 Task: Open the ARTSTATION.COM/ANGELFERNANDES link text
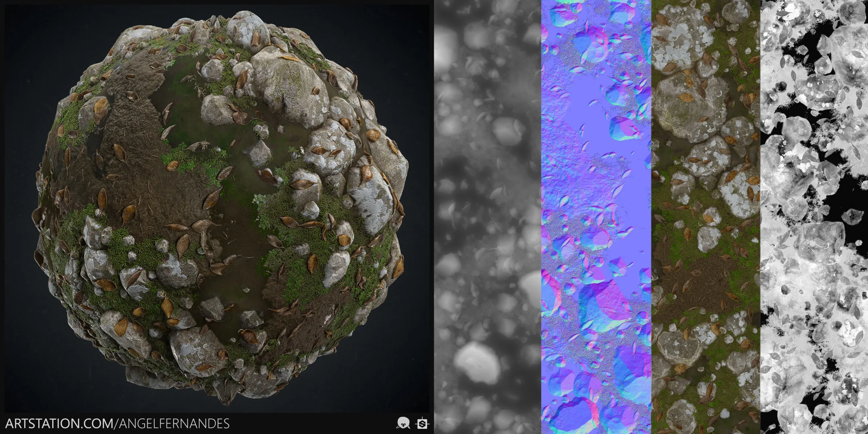click(117, 423)
